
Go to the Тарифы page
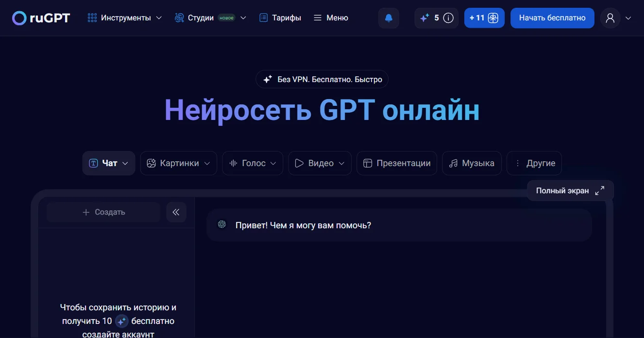click(280, 18)
